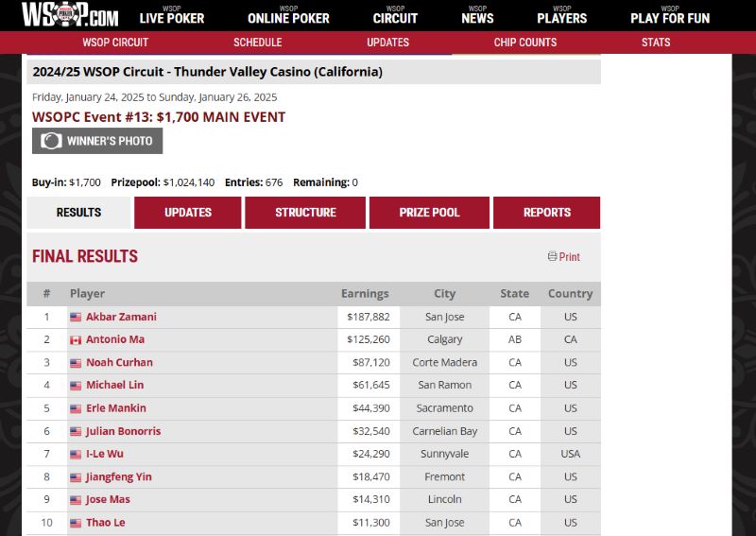Open Noah Curhan's player profile

pos(119,362)
